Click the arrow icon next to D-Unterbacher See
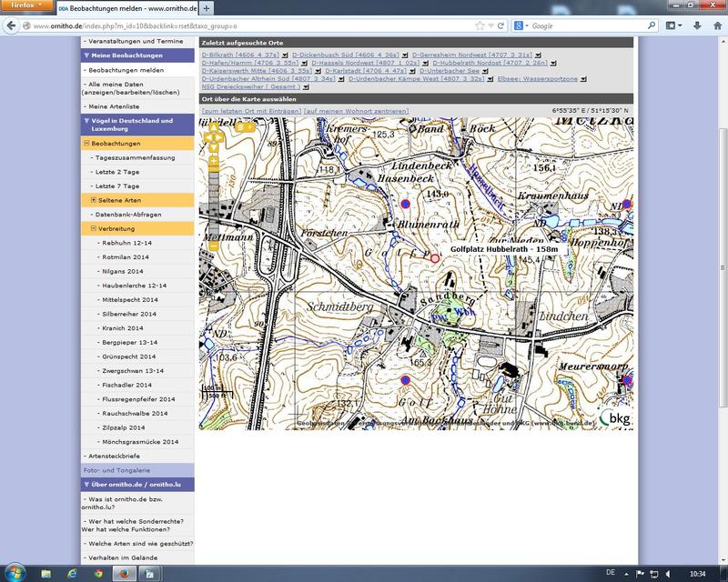728x582 pixels. point(485,71)
